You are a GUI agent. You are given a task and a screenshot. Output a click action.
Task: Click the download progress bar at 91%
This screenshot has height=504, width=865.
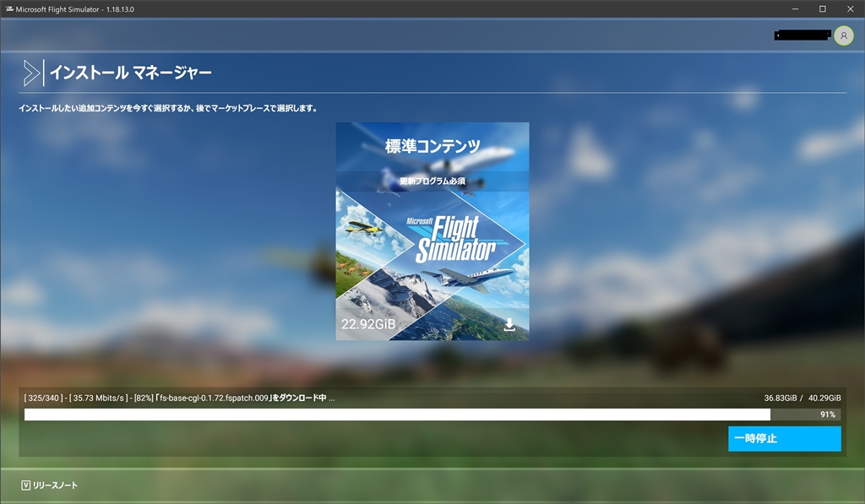(x=432, y=415)
